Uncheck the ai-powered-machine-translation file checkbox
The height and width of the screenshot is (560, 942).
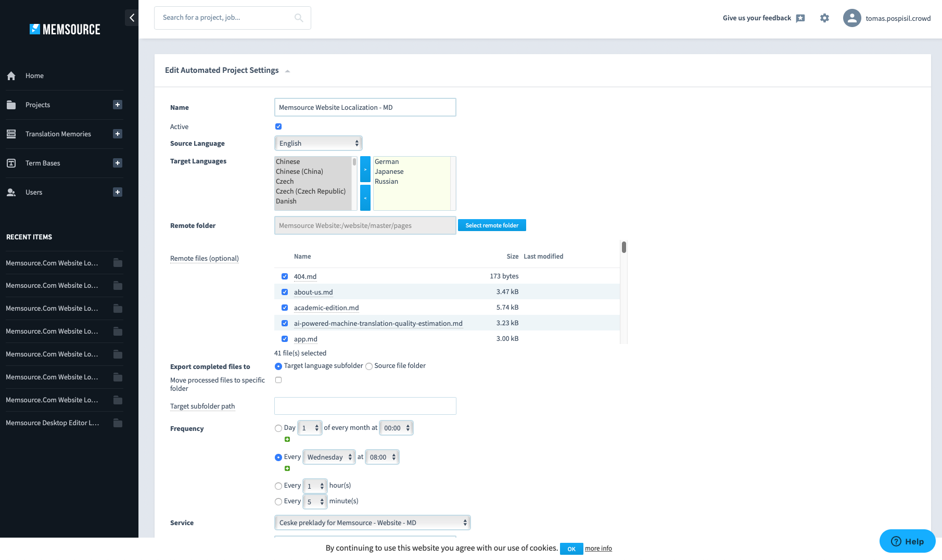(x=285, y=323)
